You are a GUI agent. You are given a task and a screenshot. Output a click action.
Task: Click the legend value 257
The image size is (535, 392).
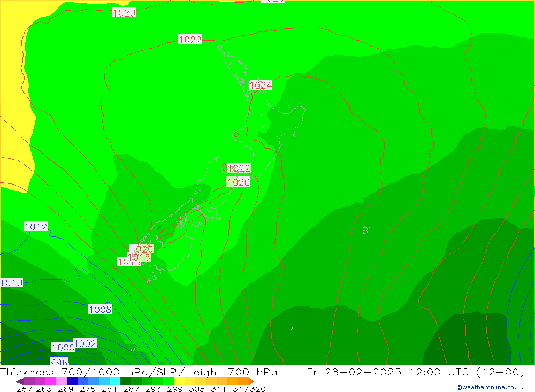click(x=24, y=389)
